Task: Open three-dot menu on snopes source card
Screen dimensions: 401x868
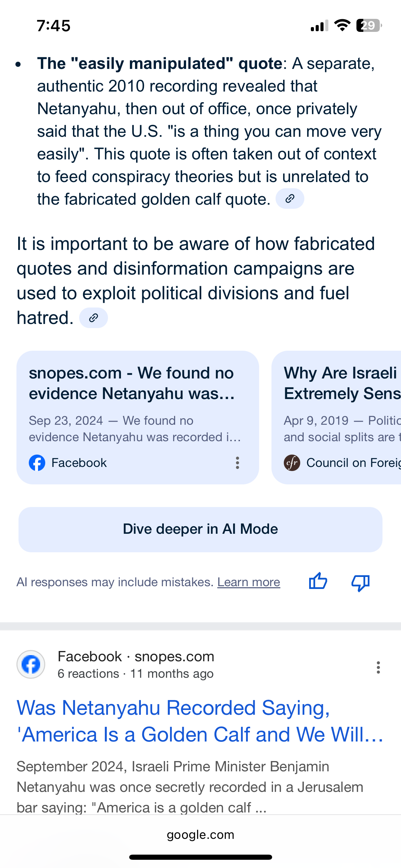Action: pos(237,463)
